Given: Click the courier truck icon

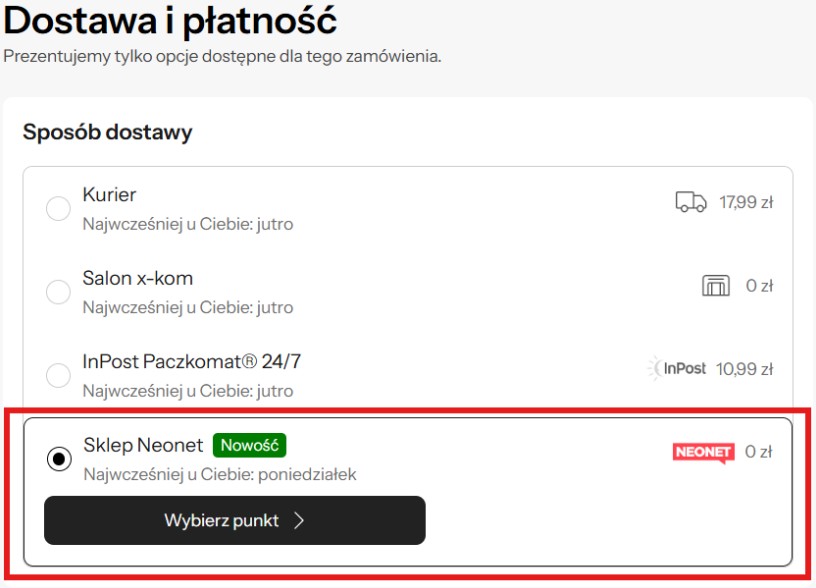Looking at the screenshot, I should [x=691, y=203].
